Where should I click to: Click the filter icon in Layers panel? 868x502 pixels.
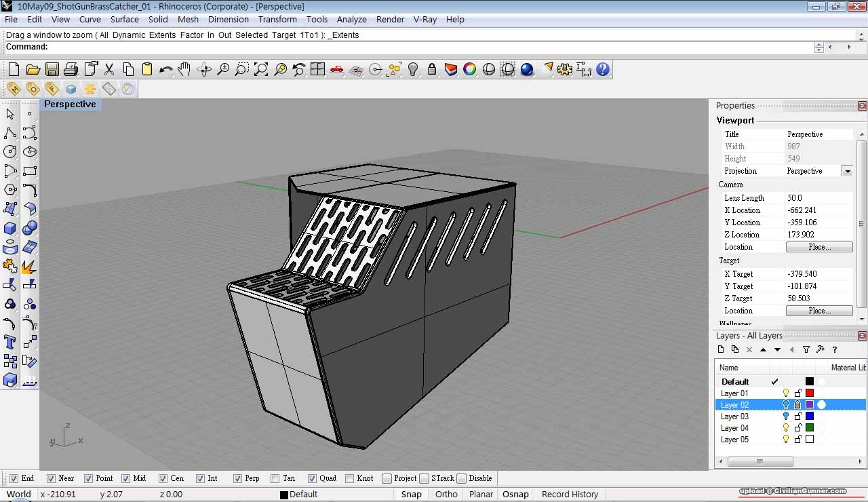tap(806, 350)
